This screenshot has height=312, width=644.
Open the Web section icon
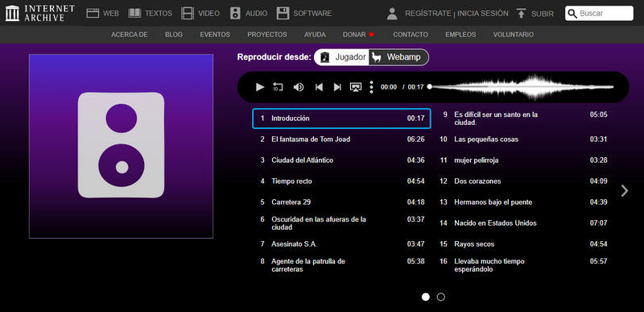(x=93, y=13)
